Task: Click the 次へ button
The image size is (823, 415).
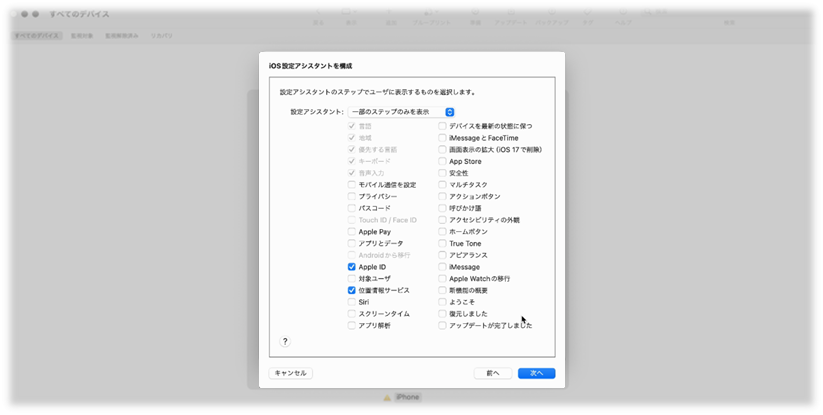Action: tap(536, 373)
